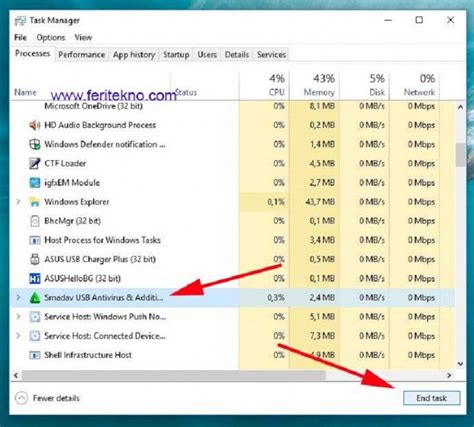Select the HD Audio Background Process row
The image size is (474, 427).
pos(233,125)
